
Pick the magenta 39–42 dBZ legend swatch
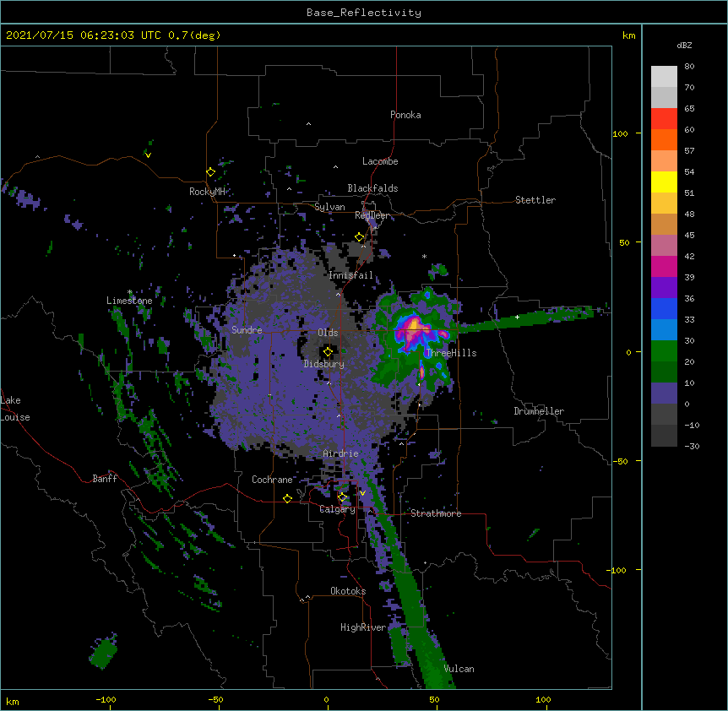pyautogui.click(x=664, y=266)
